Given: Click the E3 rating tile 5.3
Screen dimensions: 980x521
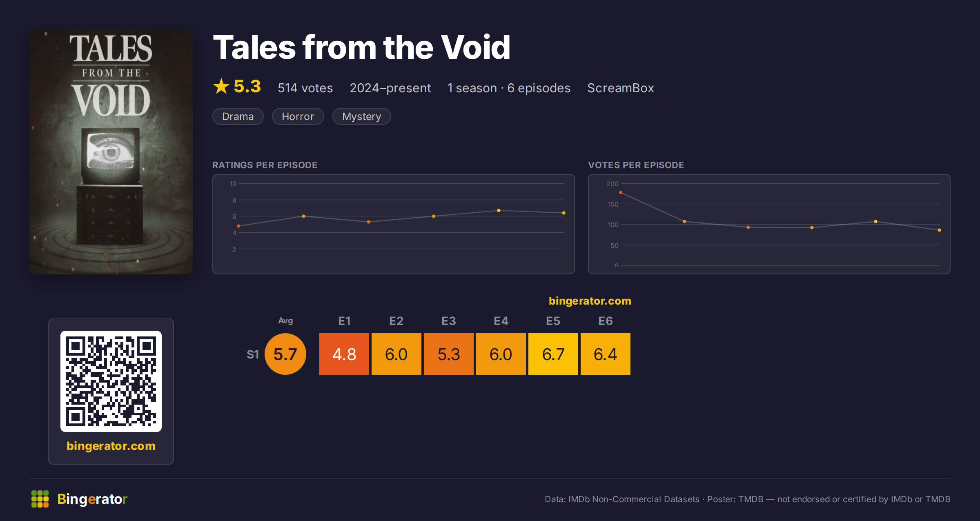Looking at the screenshot, I should tap(449, 354).
